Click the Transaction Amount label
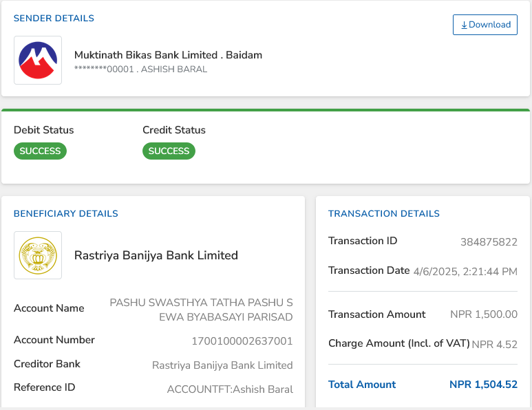This screenshot has width=532, height=410. tap(377, 314)
